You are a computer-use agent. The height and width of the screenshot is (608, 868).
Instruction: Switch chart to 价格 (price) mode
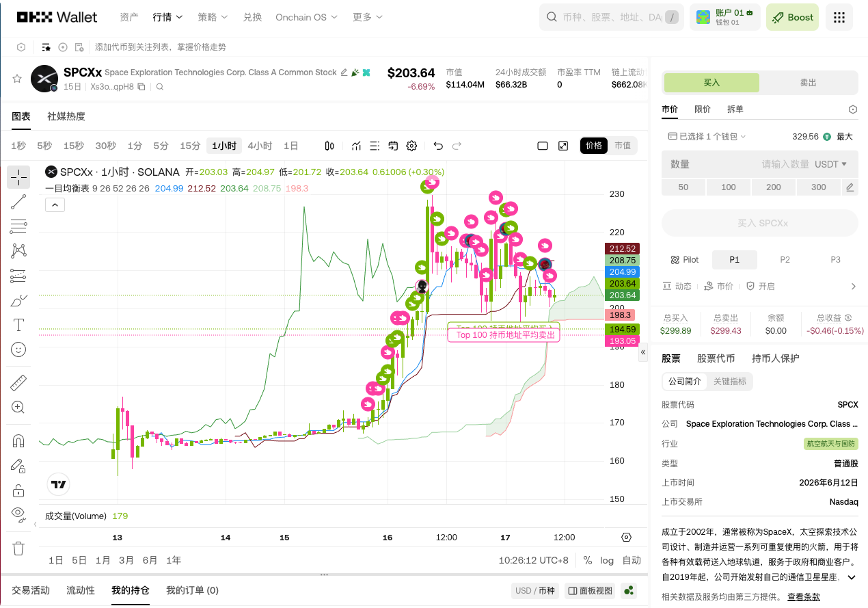pyautogui.click(x=594, y=146)
